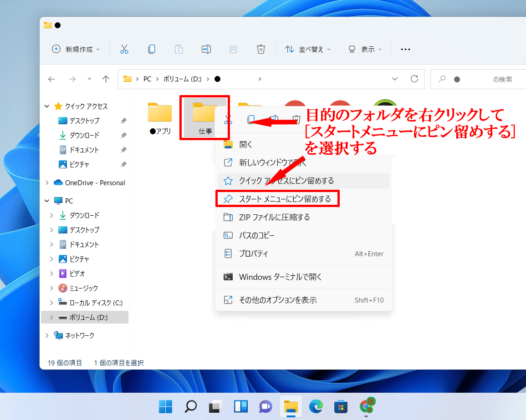Click the Refresh icon beside address bar
Screen dimensions: 526x420
pyautogui.click(x=414, y=79)
